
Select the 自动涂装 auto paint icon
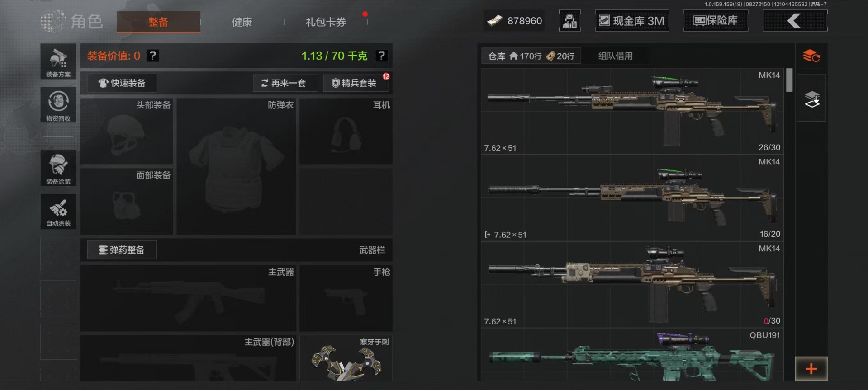[58, 211]
